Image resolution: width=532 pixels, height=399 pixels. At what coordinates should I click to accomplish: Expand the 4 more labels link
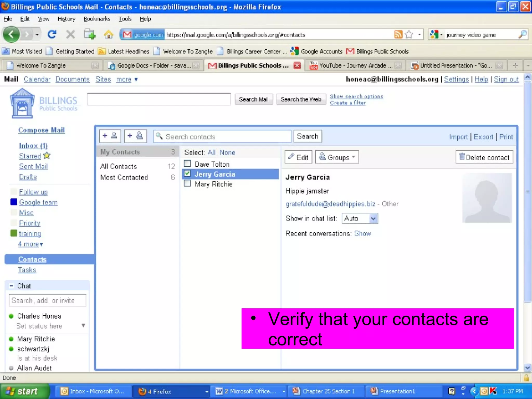click(30, 244)
